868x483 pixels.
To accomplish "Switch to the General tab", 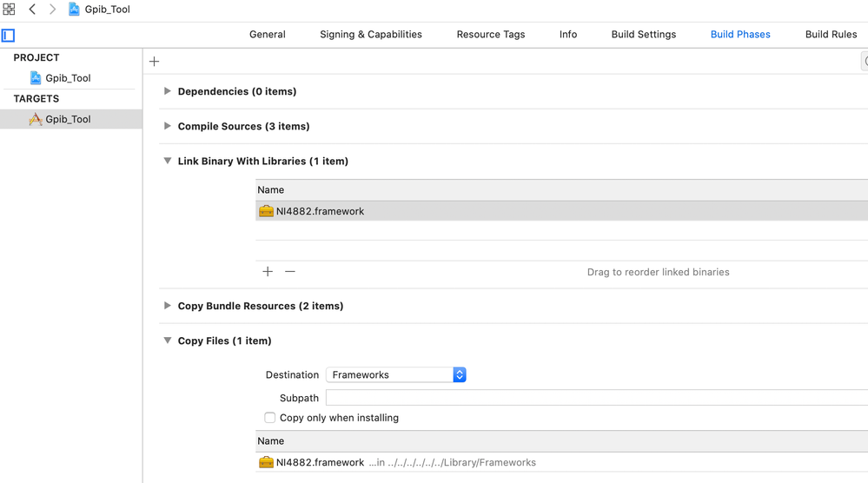I will (x=268, y=34).
